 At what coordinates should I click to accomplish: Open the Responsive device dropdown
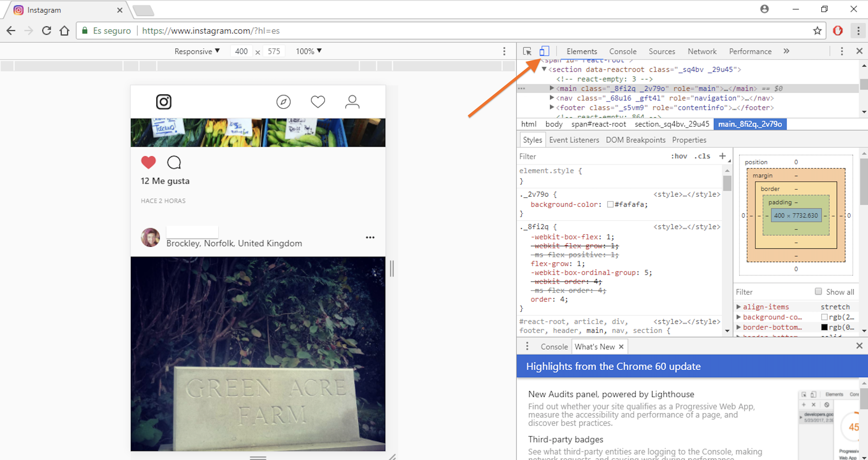click(197, 51)
